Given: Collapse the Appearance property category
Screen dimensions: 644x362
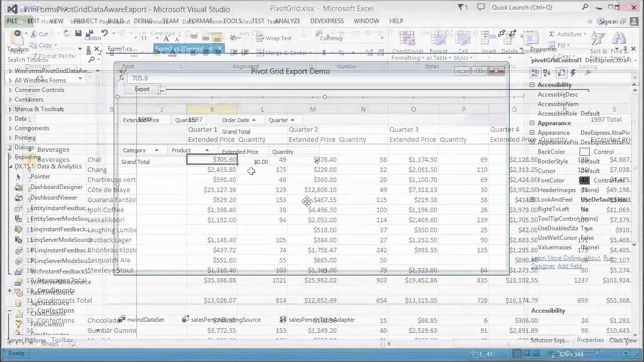Looking at the screenshot, I should point(532,123).
